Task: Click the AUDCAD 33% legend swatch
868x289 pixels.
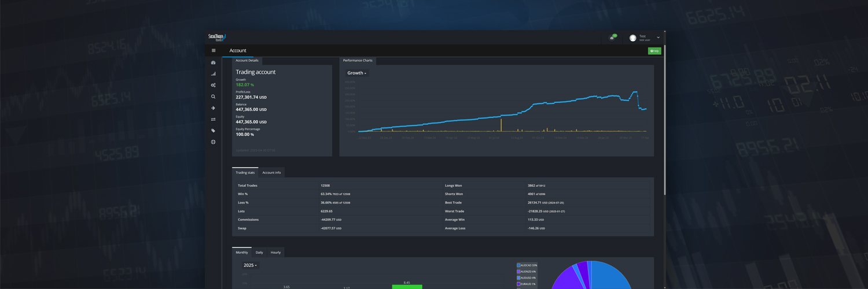Action: point(518,265)
